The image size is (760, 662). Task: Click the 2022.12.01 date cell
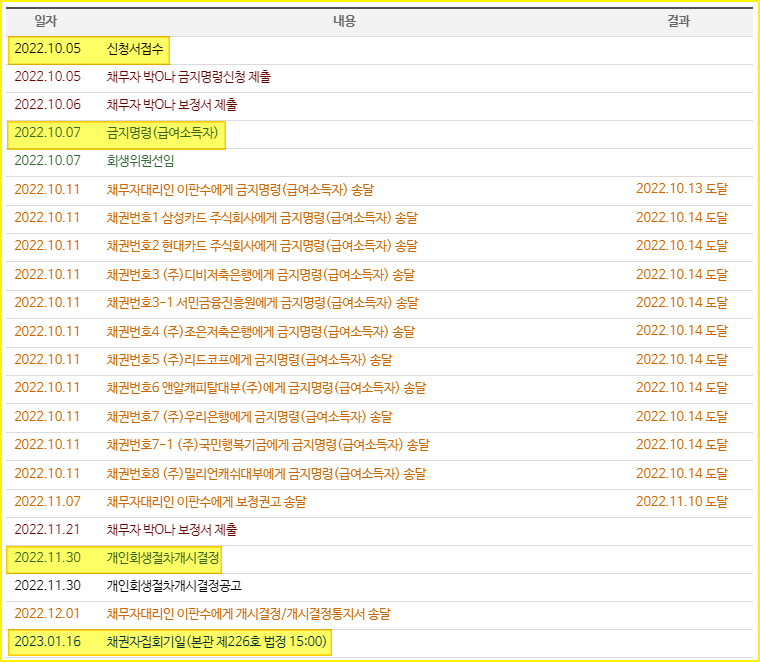pyautogui.click(x=47, y=614)
